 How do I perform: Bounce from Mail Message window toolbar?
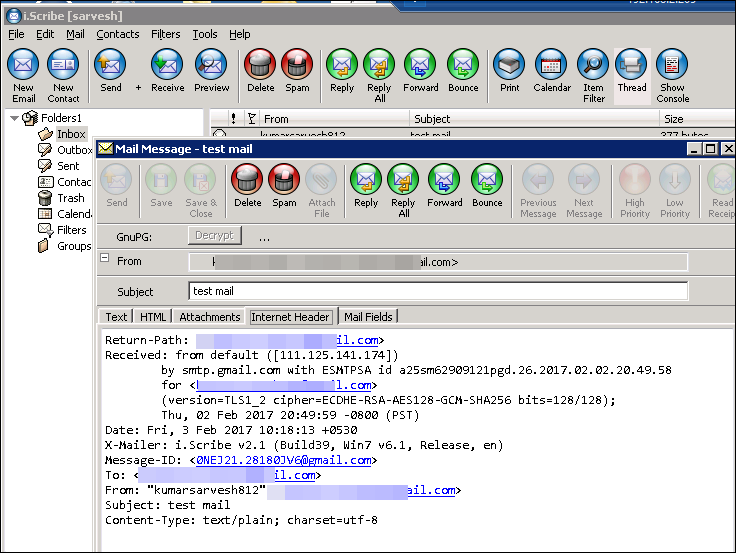[487, 186]
